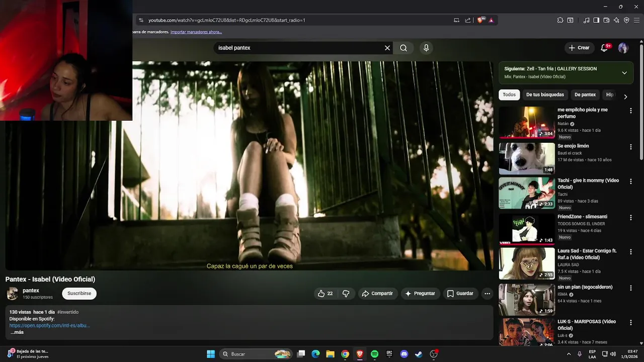
Task: Open the pantex channel name
Action: click(x=31, y=291)
